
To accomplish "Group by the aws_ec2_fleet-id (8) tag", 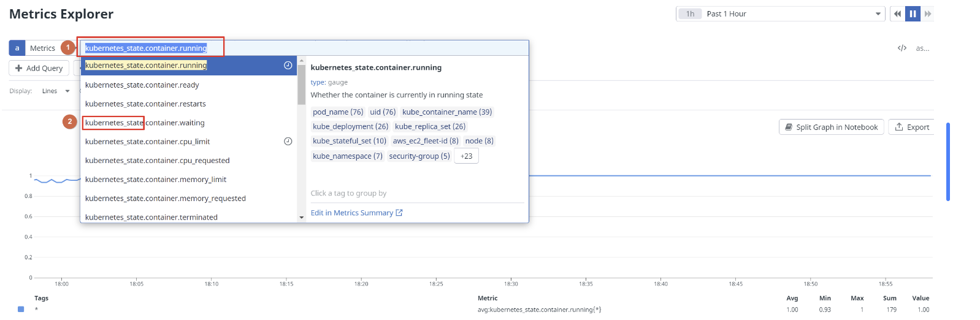I will coord(426,141).
